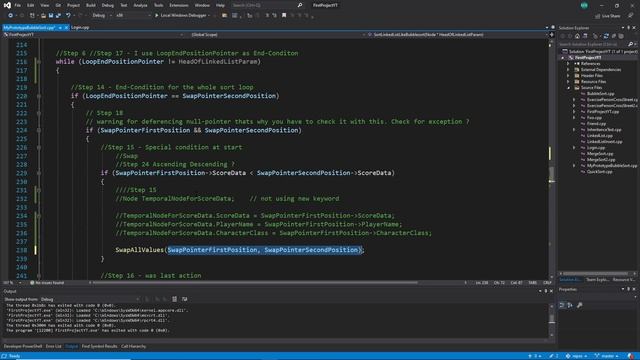Click the No issues found status icon

click(32, 283)
